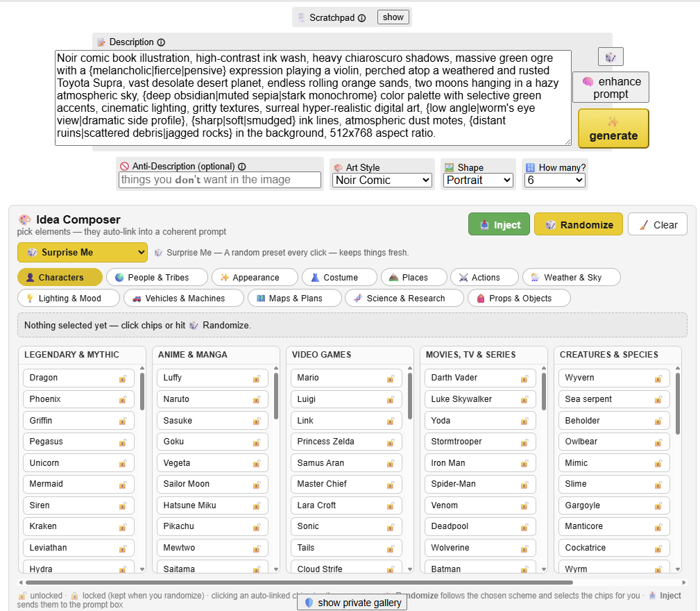Click the Randomize button
Viewport: 700px width, 611px height.
pos(579,224)
